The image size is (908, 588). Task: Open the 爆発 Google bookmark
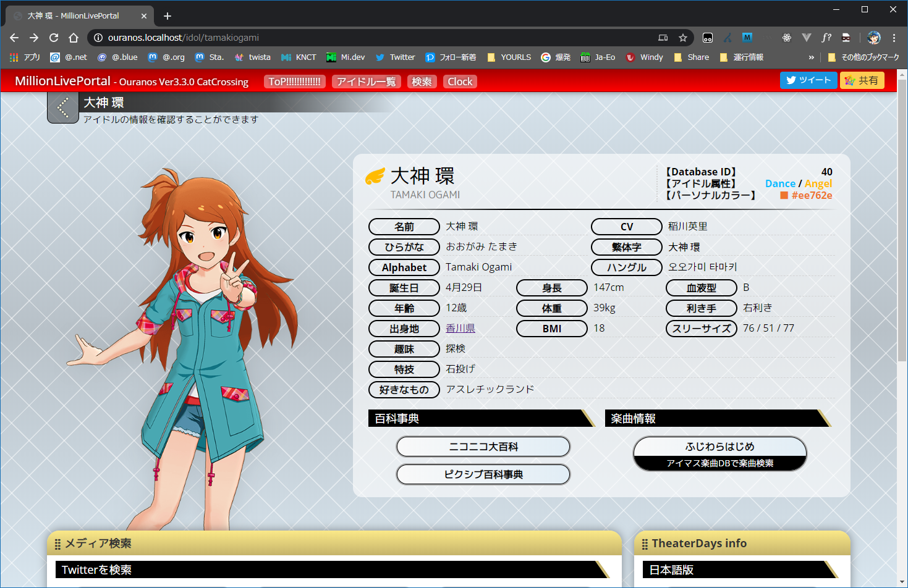(556, 57)
